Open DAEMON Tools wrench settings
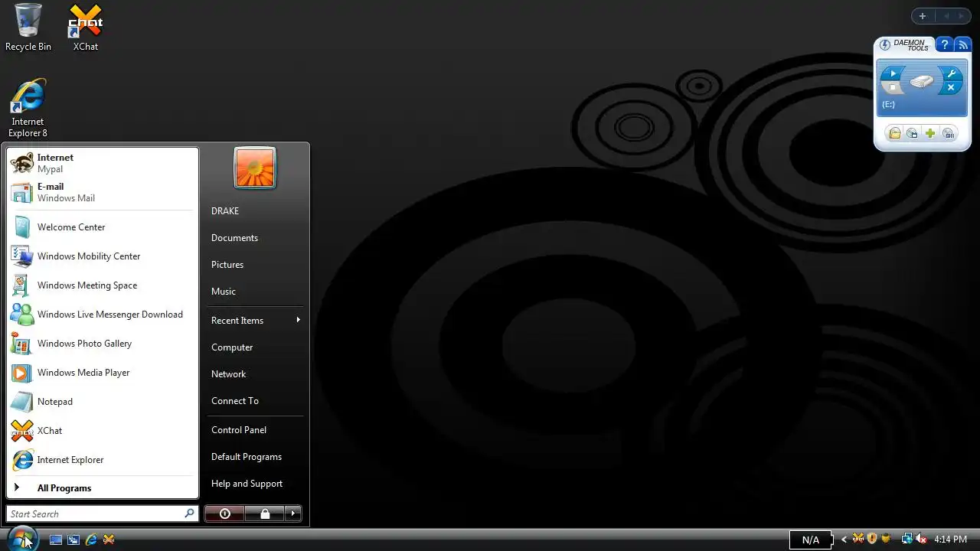This screenshot has height=551, width=980. click(951, 74)
